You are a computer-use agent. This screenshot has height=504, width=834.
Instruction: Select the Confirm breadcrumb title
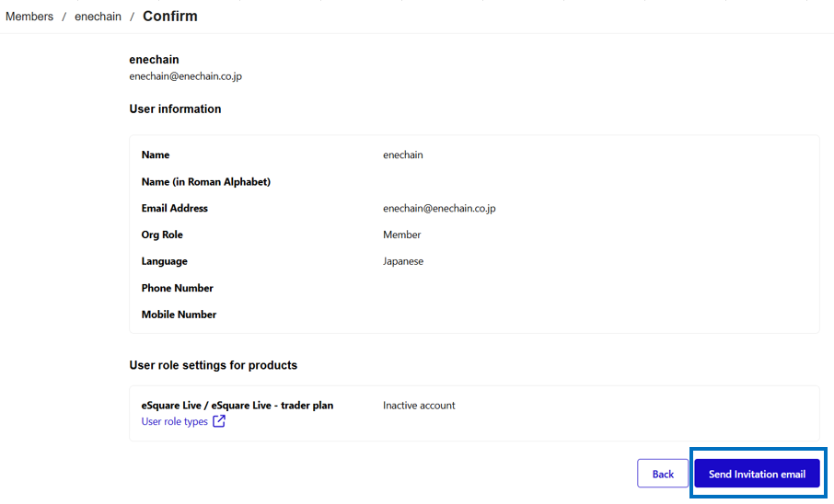pyautogui.click(x=170, y=17)
